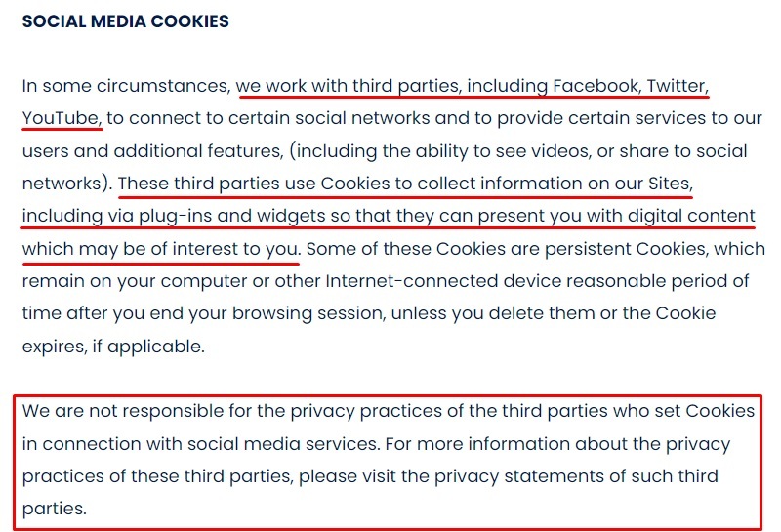Click the word Facebook in first paragraph
Screen dimensions: 781x532
[596, 86]
